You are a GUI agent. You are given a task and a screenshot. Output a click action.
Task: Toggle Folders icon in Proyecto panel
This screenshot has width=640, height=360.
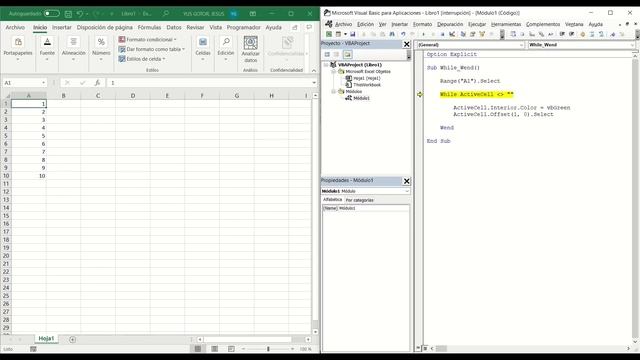[347, 54]
